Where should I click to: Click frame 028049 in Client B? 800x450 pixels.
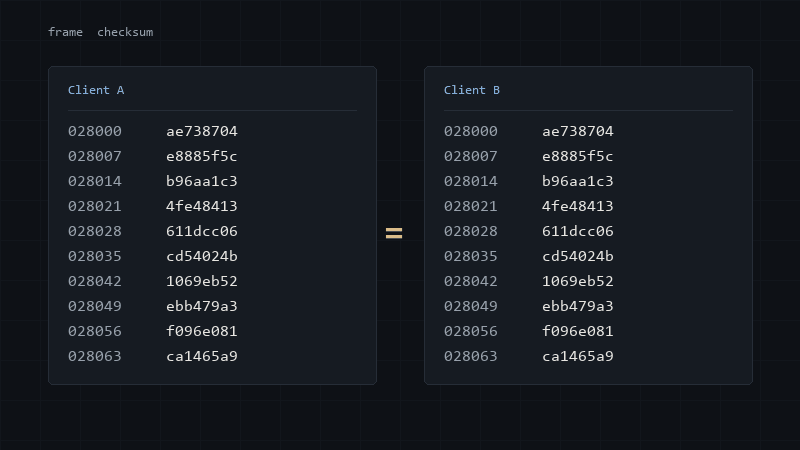pyautogui.click(x=471, y=306)
